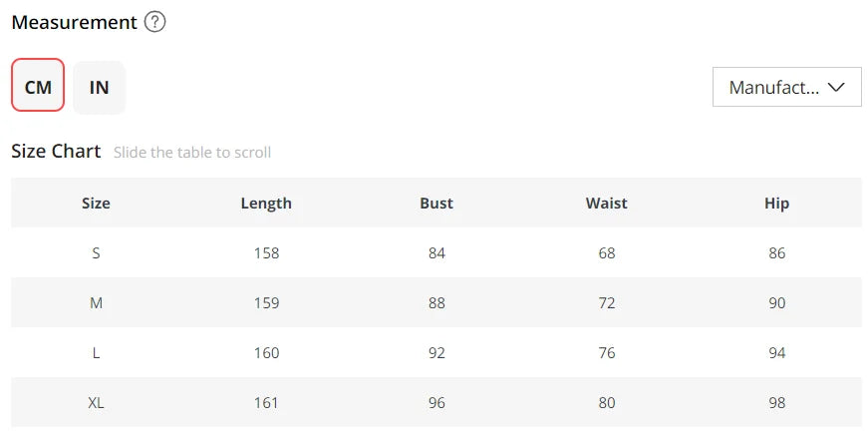Click the Measurement heading text
Screen dimensions: 868x434
coord(74,22)
